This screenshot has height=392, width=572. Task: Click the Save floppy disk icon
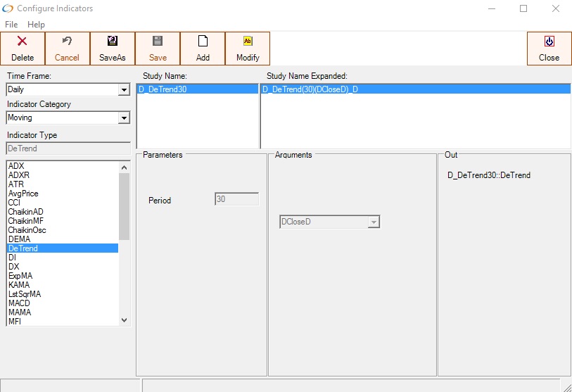pyautogui.click(x=158, y=42)
